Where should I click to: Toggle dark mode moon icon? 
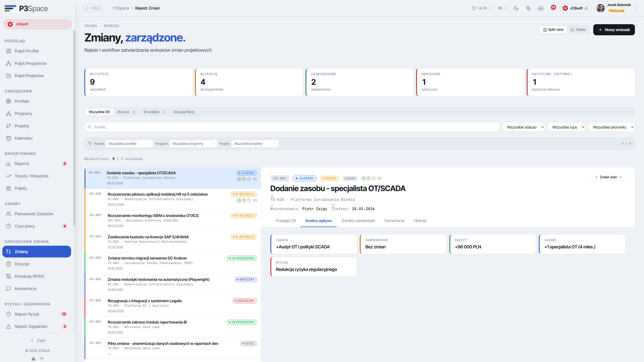click(516, 8)
